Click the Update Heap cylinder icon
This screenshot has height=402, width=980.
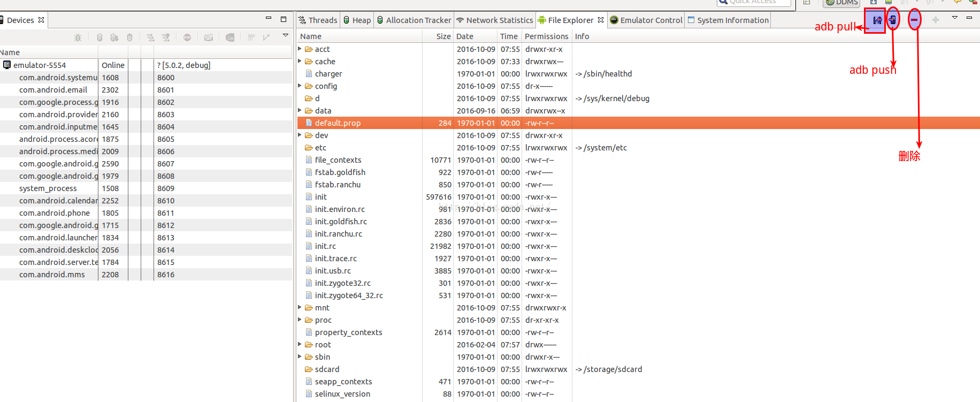click(x=99, y=37)
